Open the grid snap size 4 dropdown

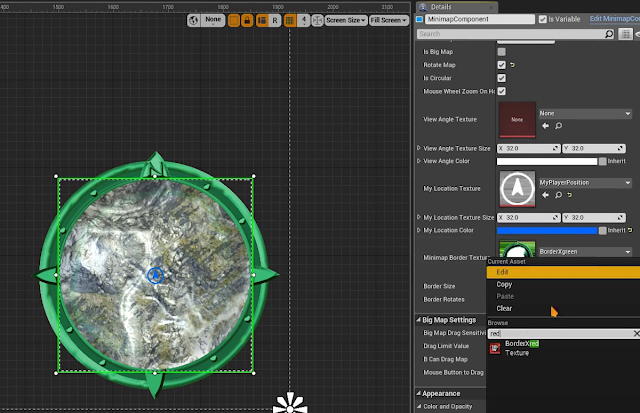(x=304, y=20)
